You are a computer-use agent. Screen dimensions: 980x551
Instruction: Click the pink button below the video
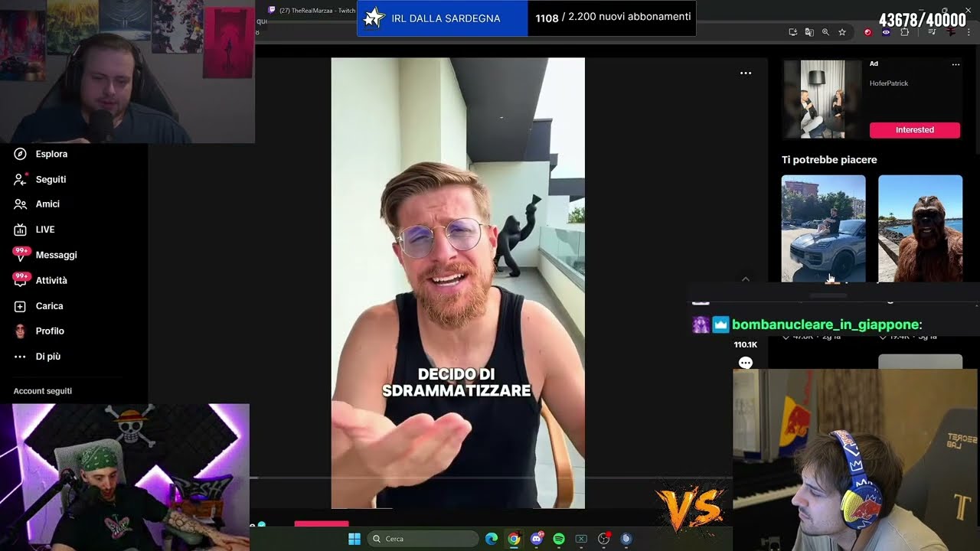(x=322, y=524)
